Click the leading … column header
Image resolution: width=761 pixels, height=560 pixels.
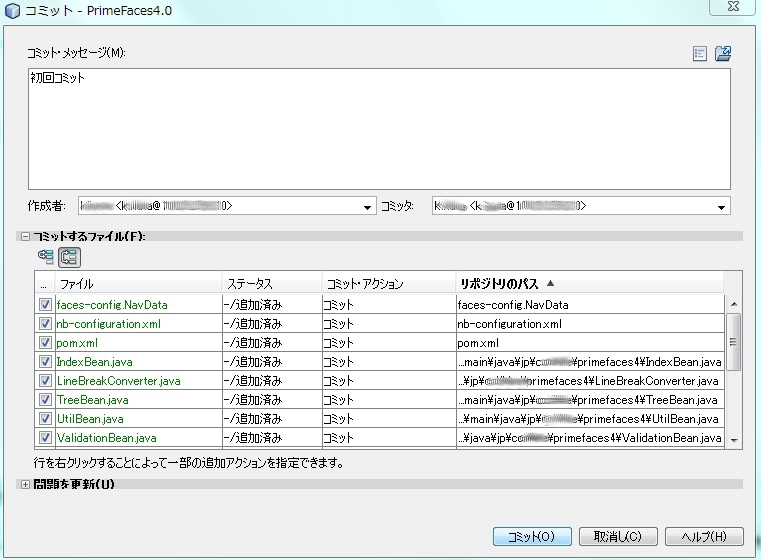pyautogui.click(x=45, y=283)
